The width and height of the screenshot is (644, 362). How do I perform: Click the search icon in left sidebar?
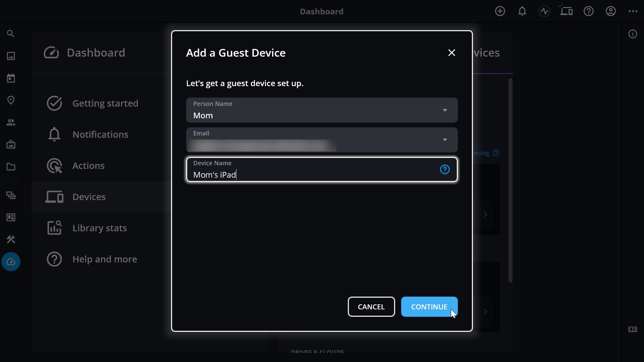pyautogui.click(x=11, y=34)
